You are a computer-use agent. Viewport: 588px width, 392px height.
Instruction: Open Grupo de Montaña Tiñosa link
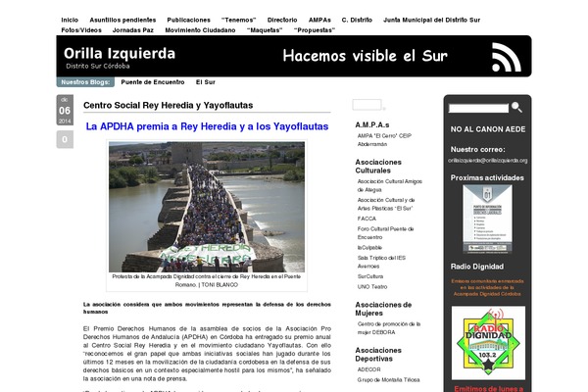(388, 380)
